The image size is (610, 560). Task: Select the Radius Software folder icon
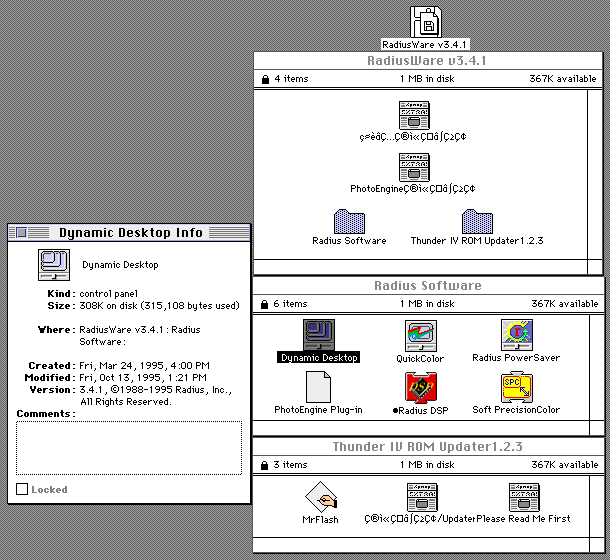point(349,221)
